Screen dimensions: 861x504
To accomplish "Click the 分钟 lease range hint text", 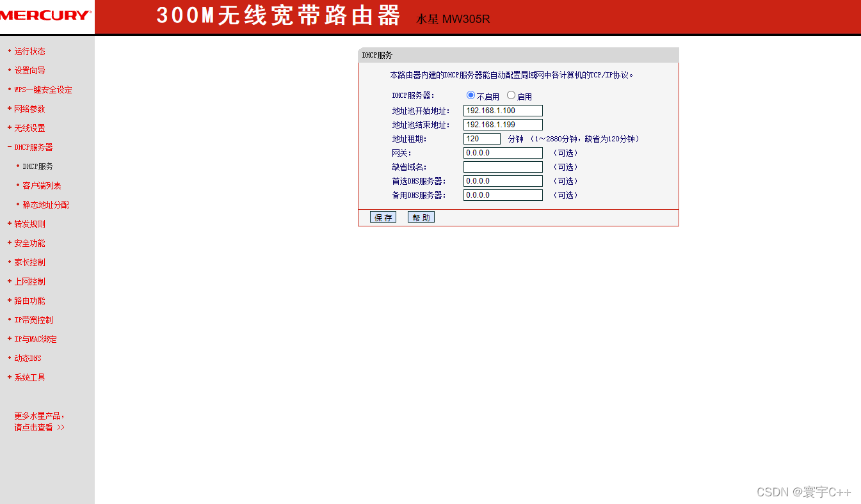I will [574, 139].
